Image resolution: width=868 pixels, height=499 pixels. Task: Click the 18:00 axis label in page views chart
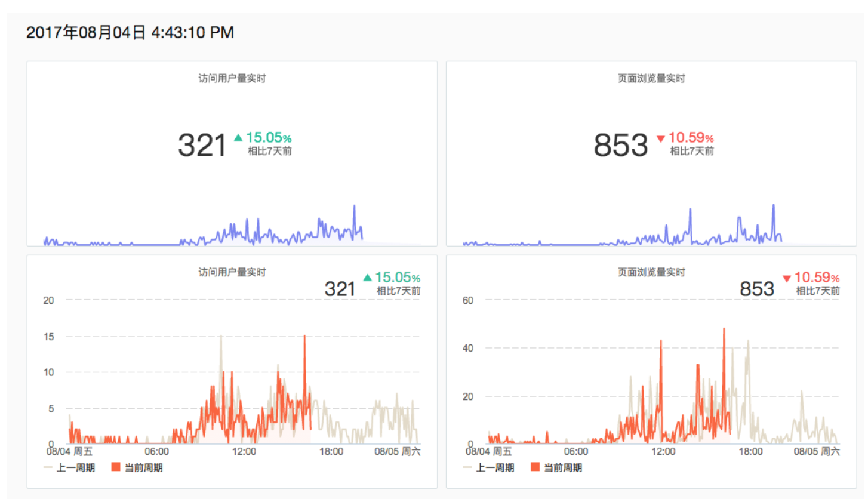coord(750,452)
